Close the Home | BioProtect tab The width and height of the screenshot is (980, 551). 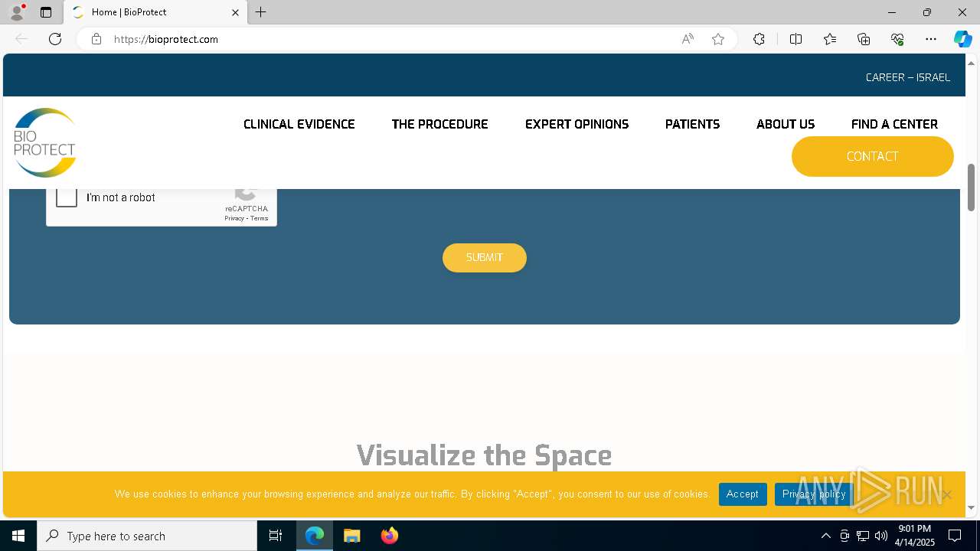point(235,12)
